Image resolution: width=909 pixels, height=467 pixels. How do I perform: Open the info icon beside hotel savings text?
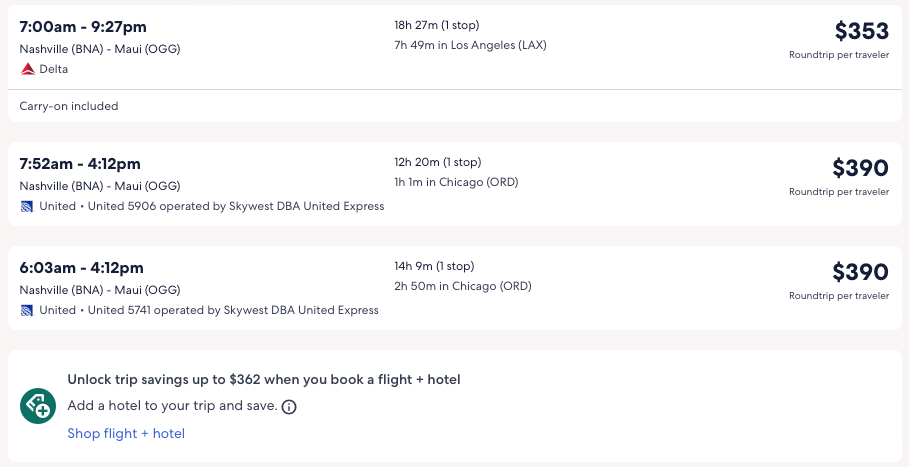click(289, 407)
